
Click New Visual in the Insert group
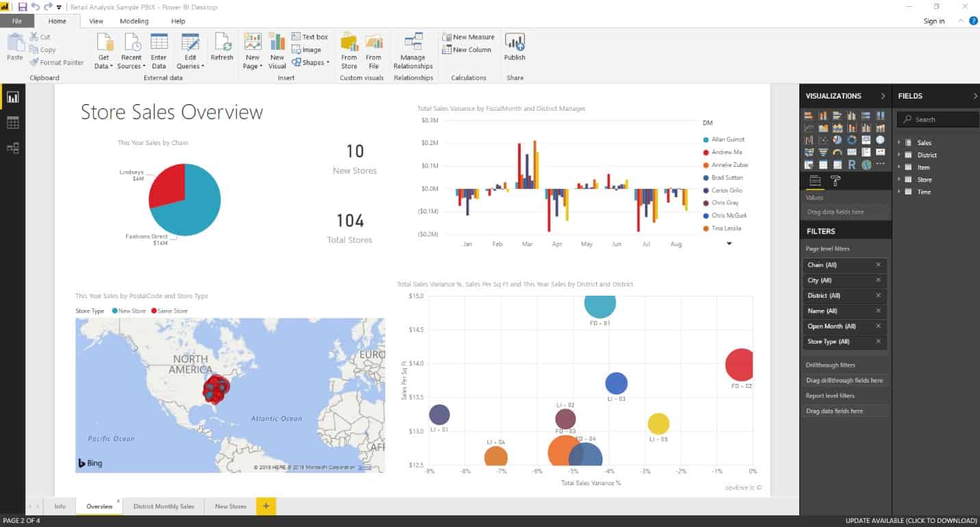276,51
